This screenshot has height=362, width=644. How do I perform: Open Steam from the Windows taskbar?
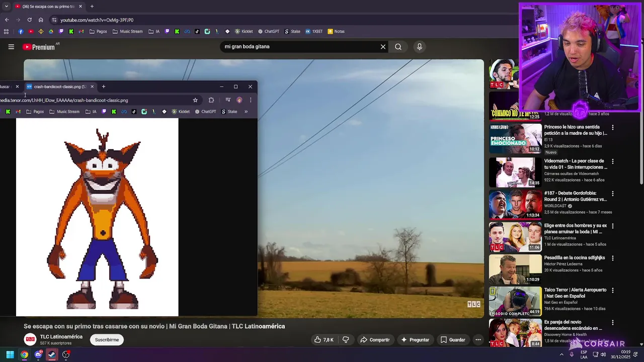(52, 354)
